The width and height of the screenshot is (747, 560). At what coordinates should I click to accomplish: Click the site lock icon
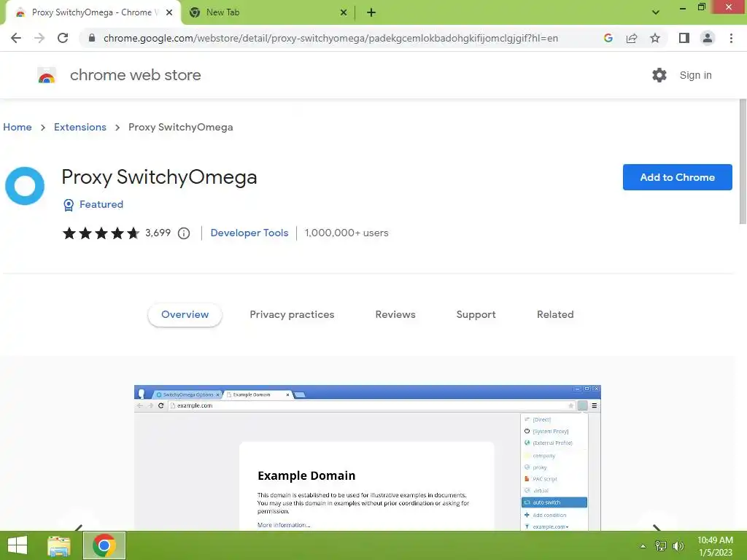[x=92, y=38]
